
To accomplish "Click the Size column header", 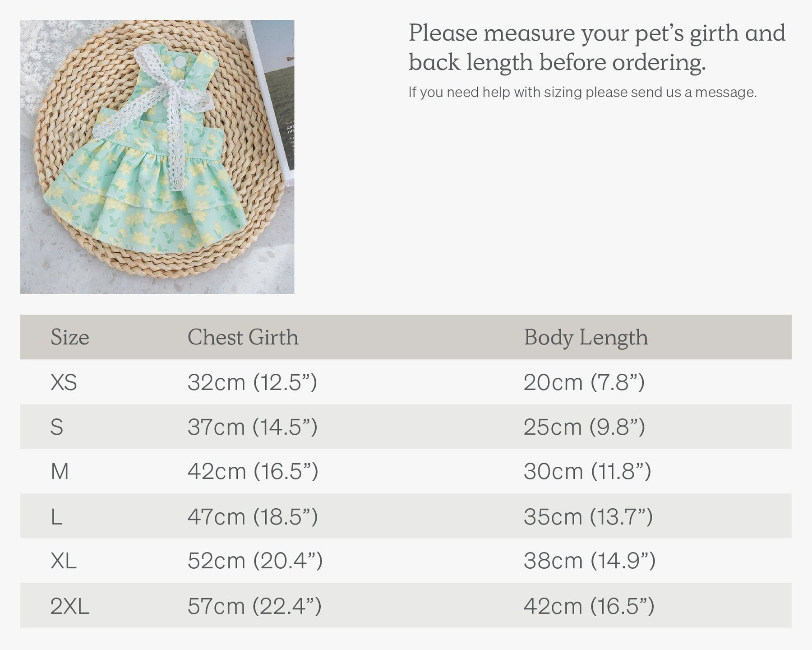I will tap(70, 337).
